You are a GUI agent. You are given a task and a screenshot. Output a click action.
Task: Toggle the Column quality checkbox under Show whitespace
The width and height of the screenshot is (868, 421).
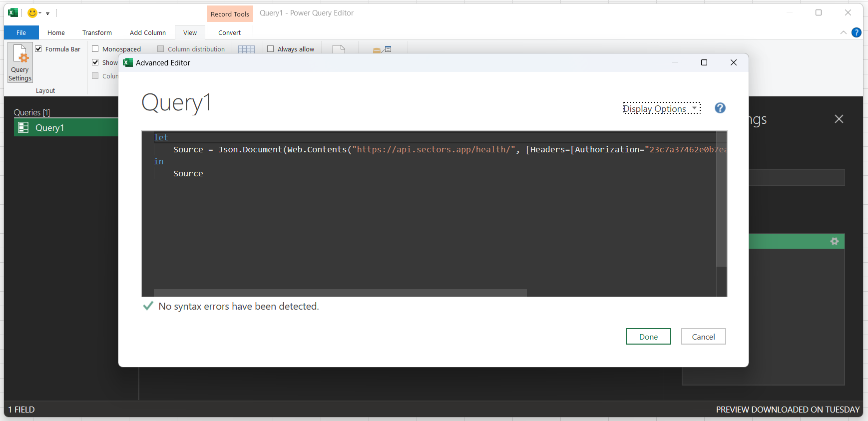[95, 76]
